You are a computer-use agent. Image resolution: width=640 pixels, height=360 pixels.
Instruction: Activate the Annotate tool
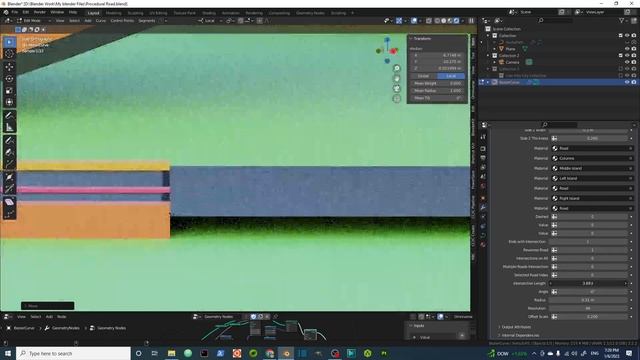point(9,116)
